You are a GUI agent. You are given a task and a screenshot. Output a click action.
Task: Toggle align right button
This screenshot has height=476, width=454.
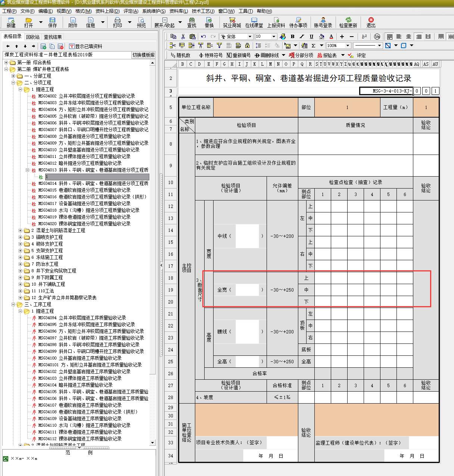419,36
